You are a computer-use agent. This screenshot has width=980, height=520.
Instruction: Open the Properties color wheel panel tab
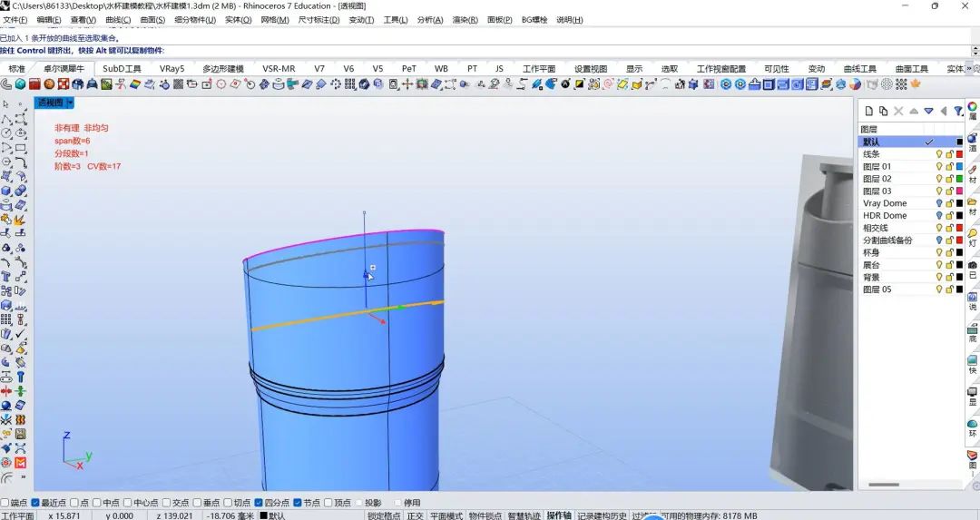tap(973, 107)
